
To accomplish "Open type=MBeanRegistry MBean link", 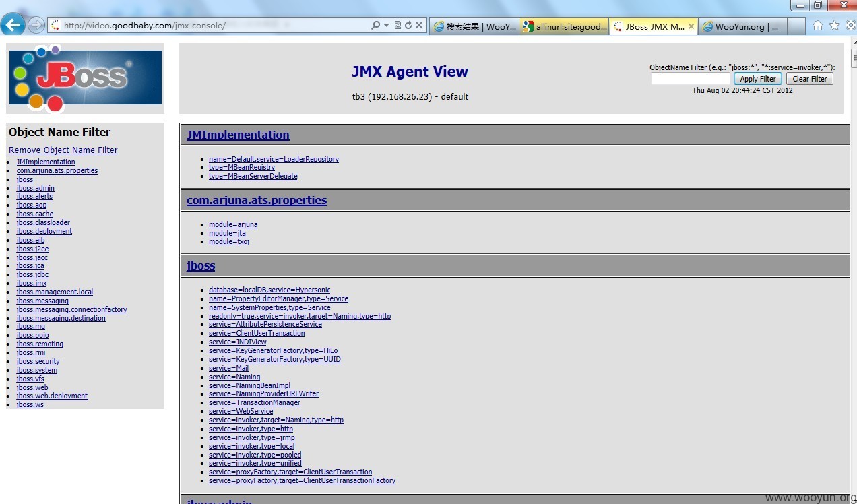I will click(x=242, y=167).
